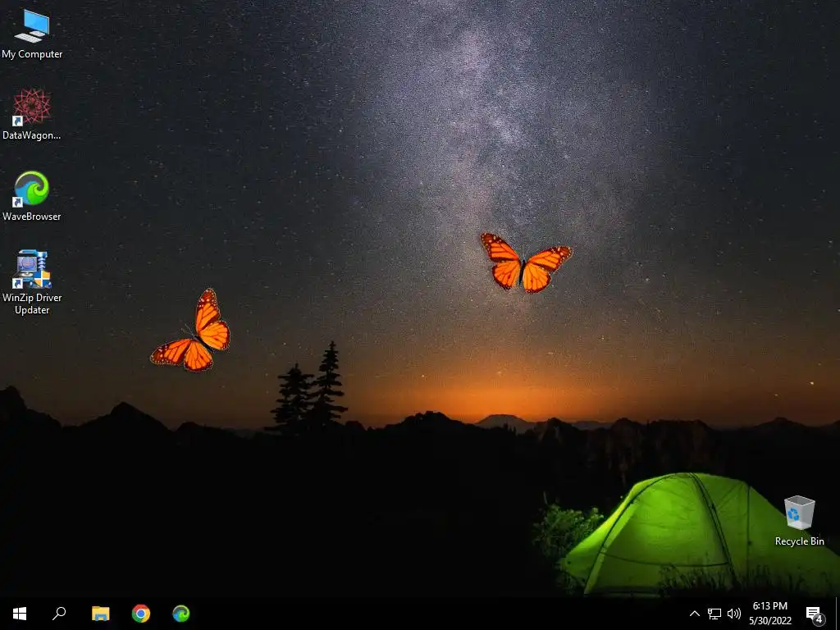
Task: Select the Recycle Bin icon
Action: click(x=799, y=521)
